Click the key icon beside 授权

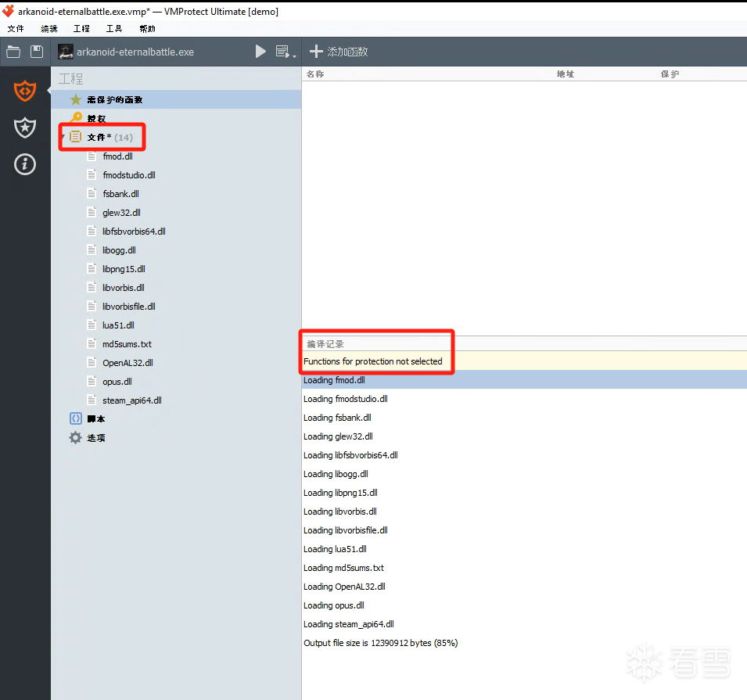tap(76, 117)
